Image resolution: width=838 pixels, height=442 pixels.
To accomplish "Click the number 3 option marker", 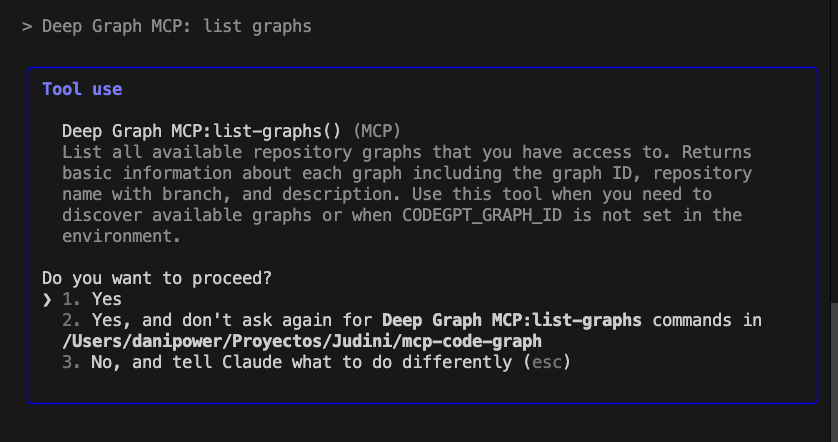I will pyautogui.click(x=70, y=362).
